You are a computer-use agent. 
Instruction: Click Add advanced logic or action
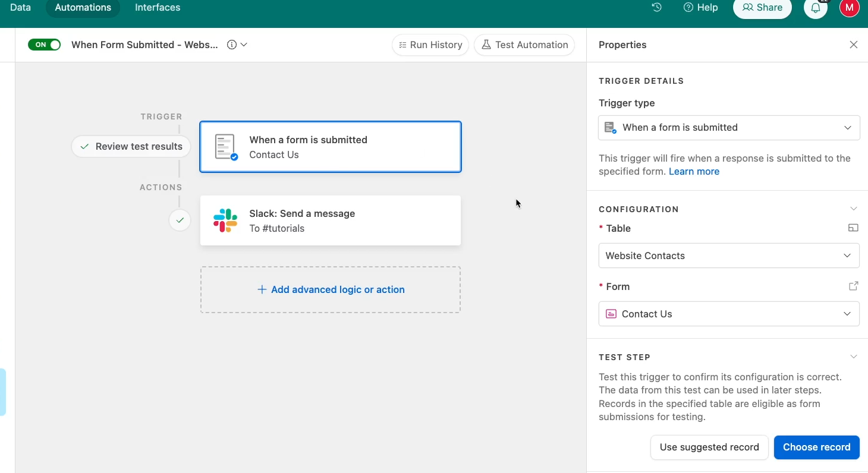[x=331, y=289]
